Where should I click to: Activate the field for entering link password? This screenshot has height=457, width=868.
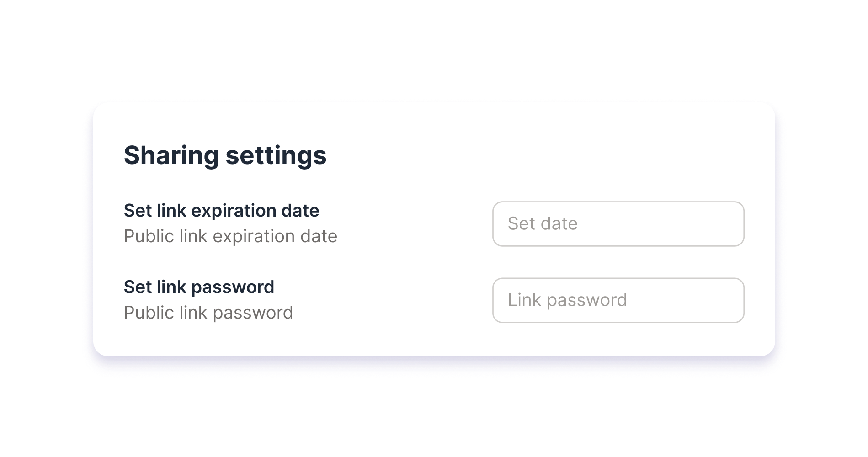tap(618, 300)
